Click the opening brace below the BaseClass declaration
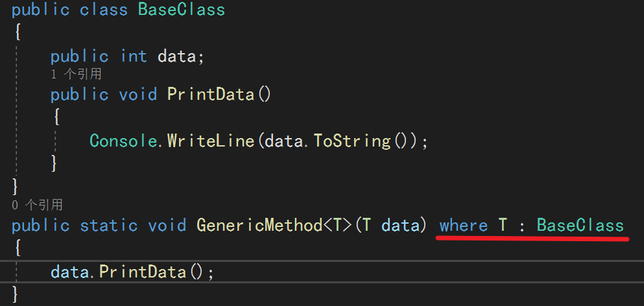 pyautogui.click(x=16, y=32)
